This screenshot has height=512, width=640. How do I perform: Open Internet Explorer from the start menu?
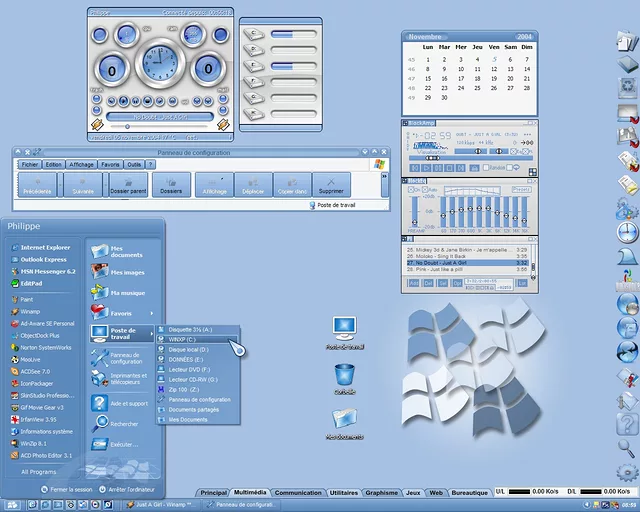tap(45, 246)
